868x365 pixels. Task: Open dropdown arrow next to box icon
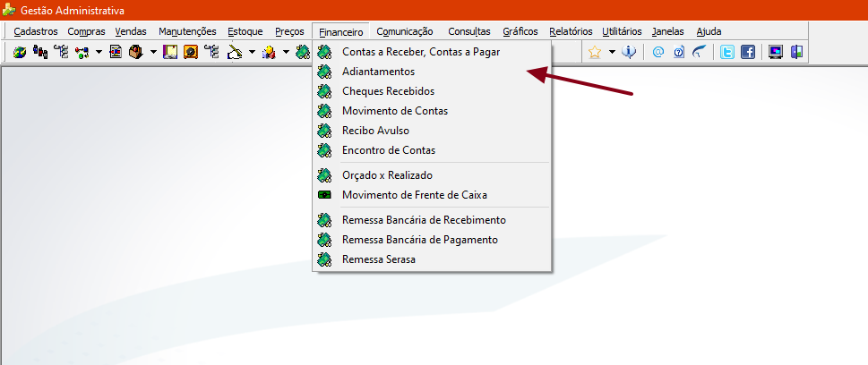pyautogui.click(x=153, y=53)
